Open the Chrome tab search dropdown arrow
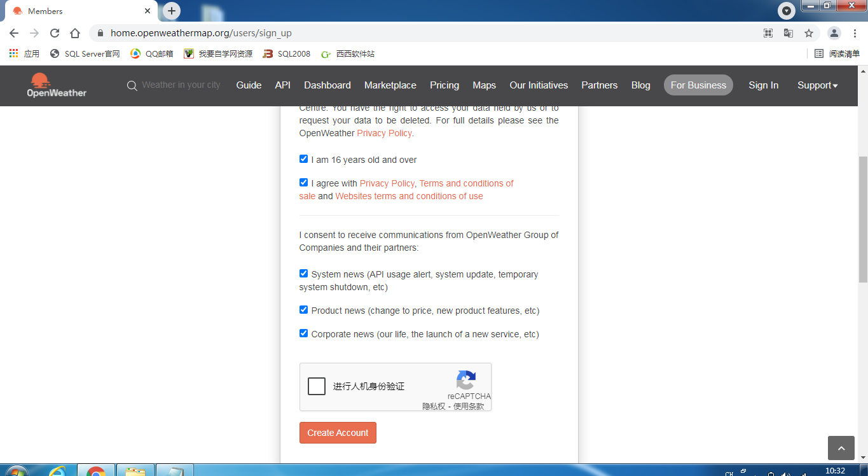The image size is (868, 476). click(x=787, y=11)
